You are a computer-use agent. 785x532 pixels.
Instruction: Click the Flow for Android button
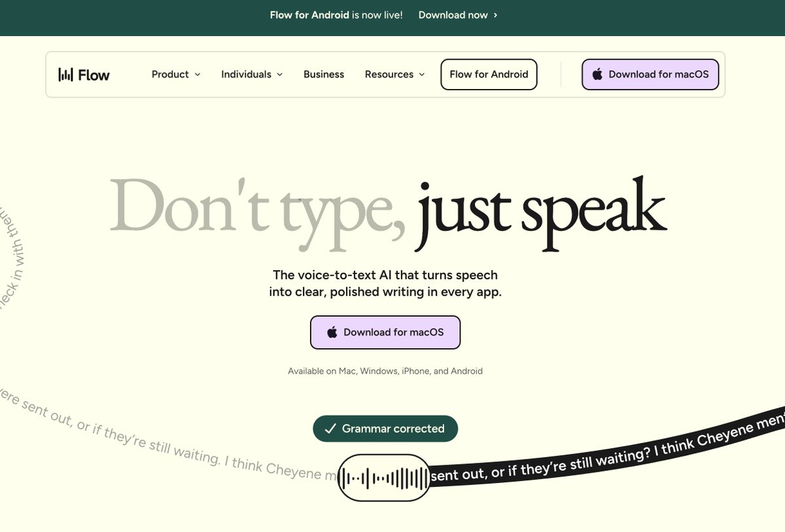(489, 75)
